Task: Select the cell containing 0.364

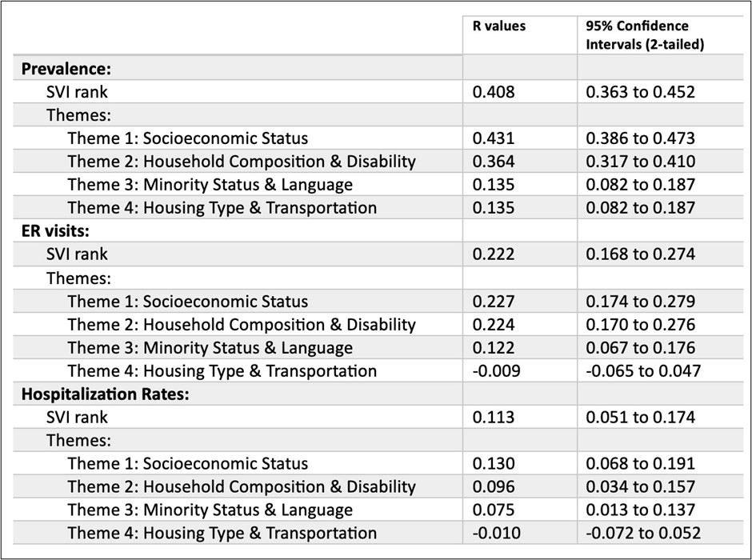Action: [x=494, y=162]
